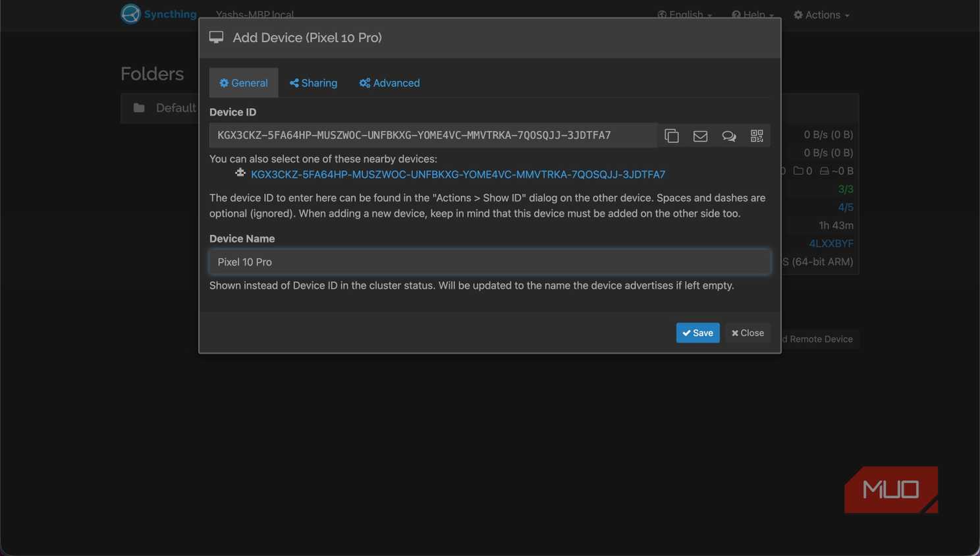Close the Add Device dialog

click(x=748, y=333)
